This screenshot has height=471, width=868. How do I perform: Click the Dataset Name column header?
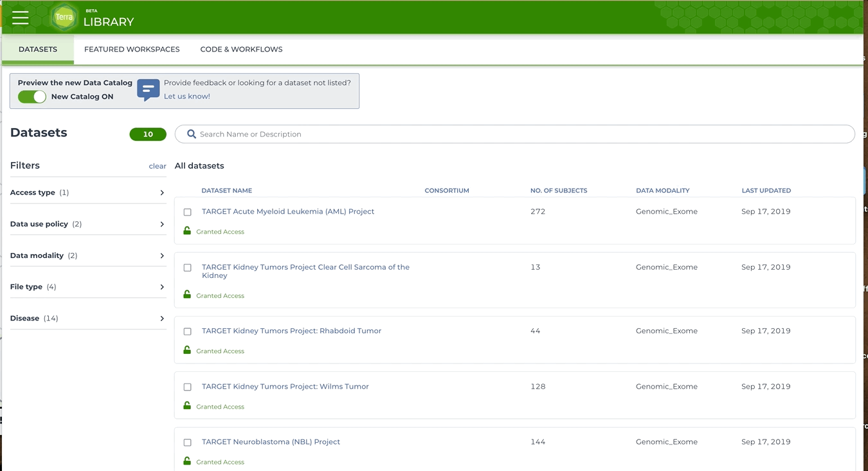point(226,190)
